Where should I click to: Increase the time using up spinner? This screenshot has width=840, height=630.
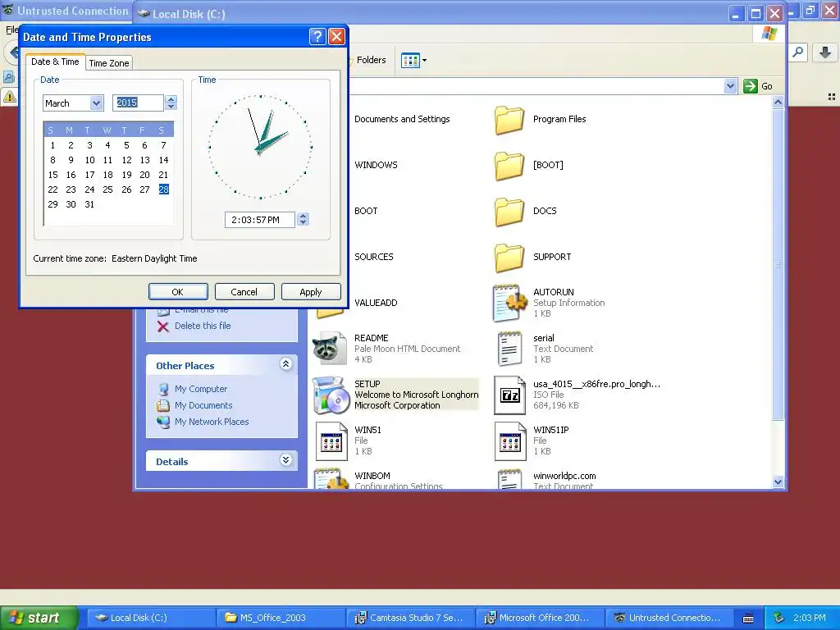(304, 216)
